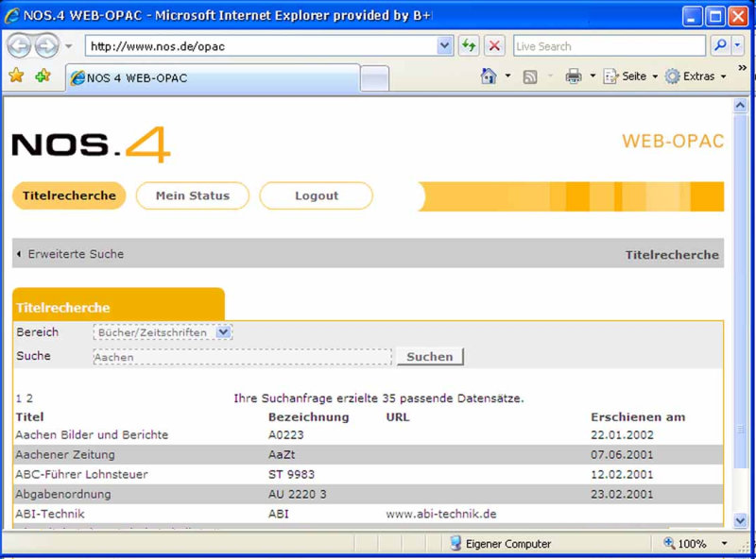This screenshot has height=559, width=756.
Task: Click the Suchen button
Action: tap(430, 357)
